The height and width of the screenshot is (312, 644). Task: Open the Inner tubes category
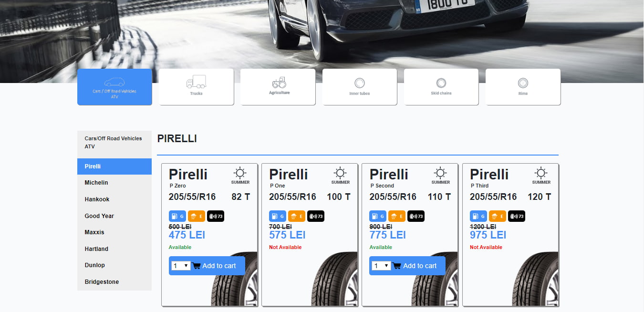tap(360, 86)
